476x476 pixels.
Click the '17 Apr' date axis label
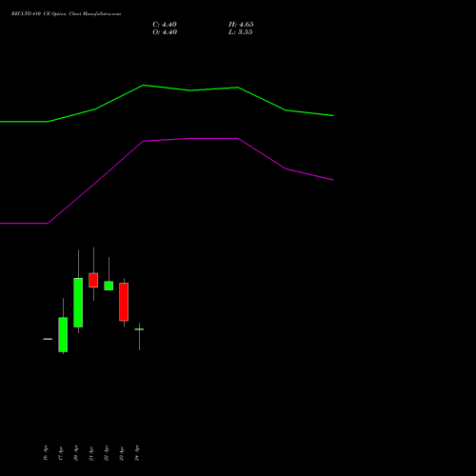click(61, 453)
